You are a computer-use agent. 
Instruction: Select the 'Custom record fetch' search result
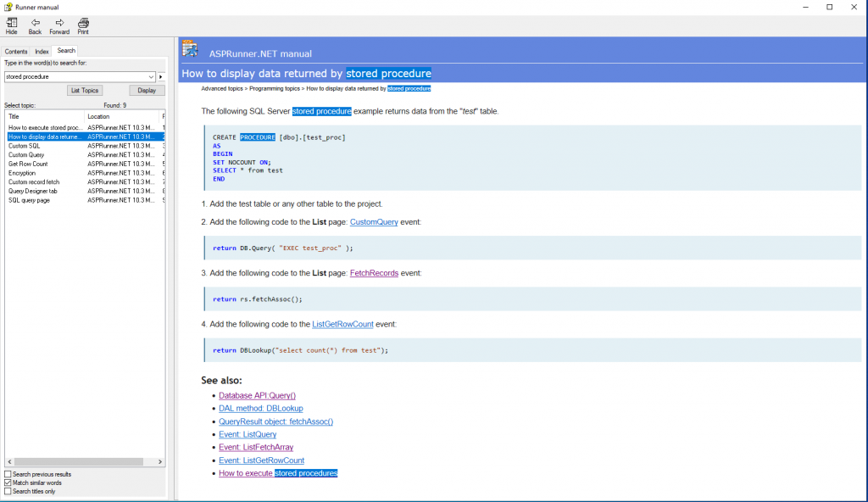86,182
